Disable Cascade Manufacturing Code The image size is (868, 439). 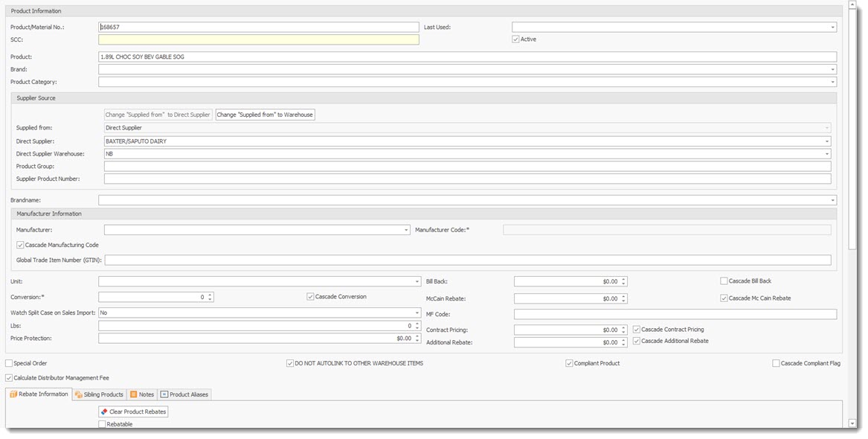click(20, 244)
